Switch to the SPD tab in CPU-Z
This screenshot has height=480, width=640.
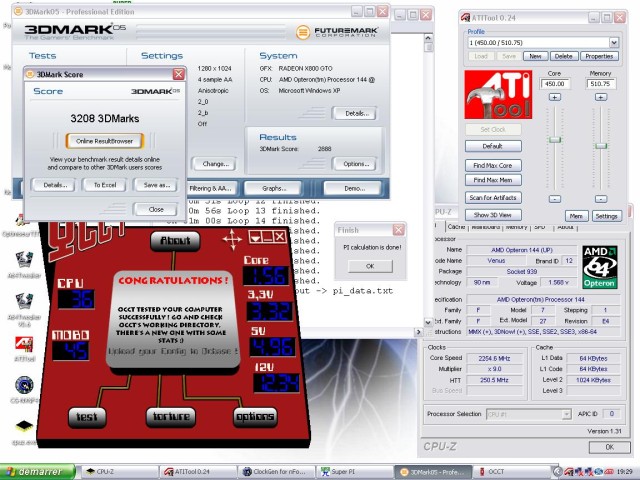click(540, 227)
